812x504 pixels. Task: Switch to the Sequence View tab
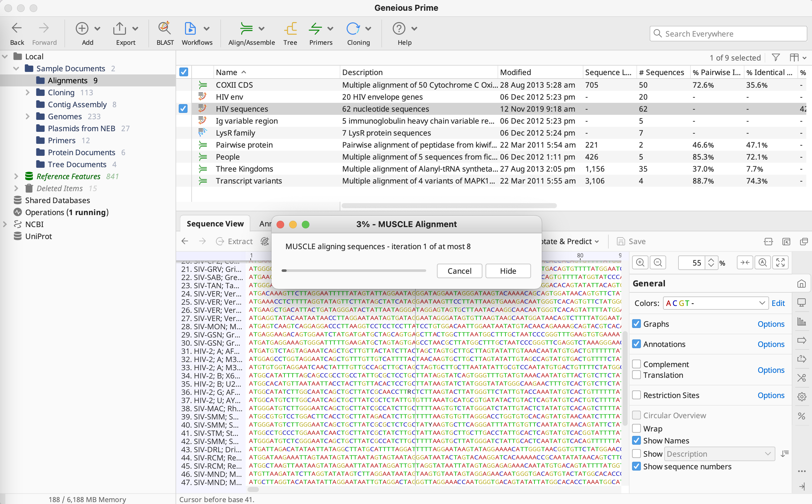coord(215,224)
